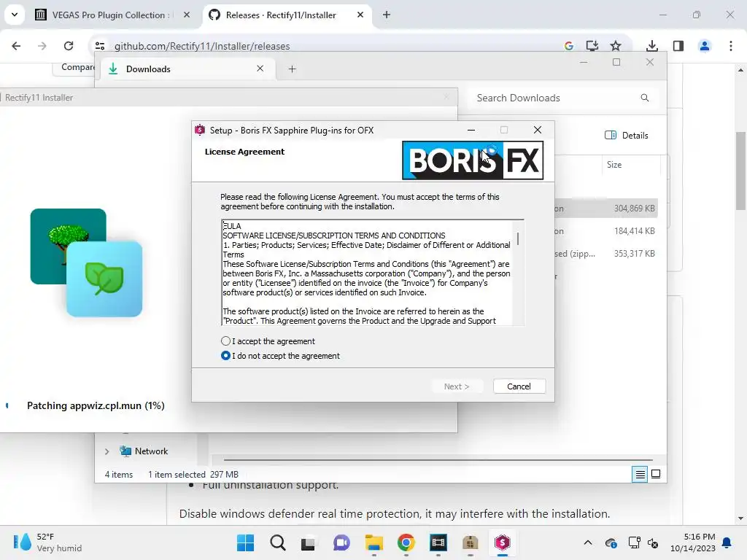747x560 pixels.
Task: Click Cancel in Boris FX setup
Action: (x=519, y=386)
